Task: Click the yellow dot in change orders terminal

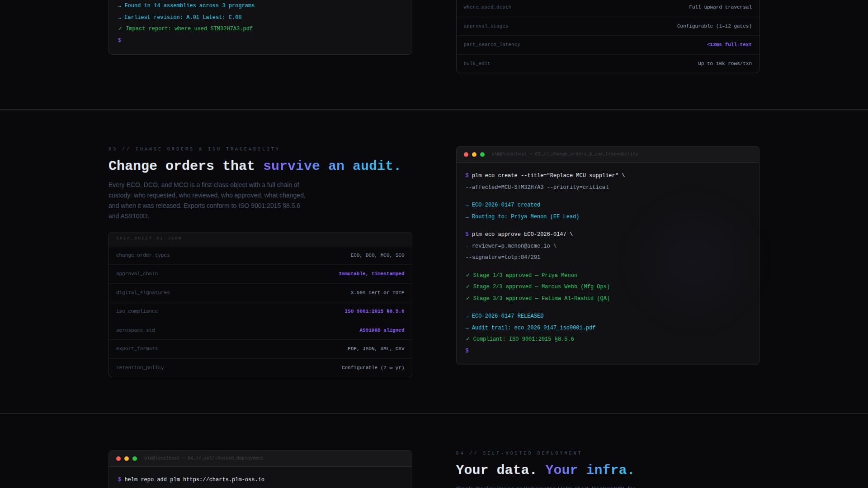Action: click(x=474, y=155)
